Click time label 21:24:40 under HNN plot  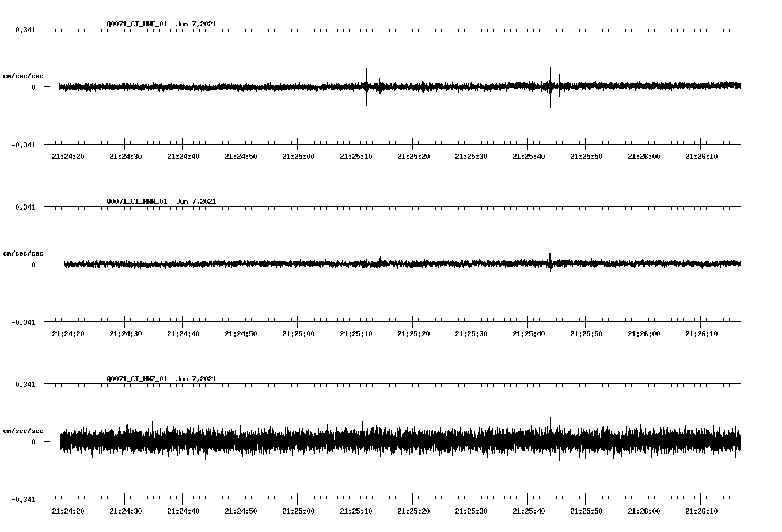pyautogui.click(x=183, y=333)
